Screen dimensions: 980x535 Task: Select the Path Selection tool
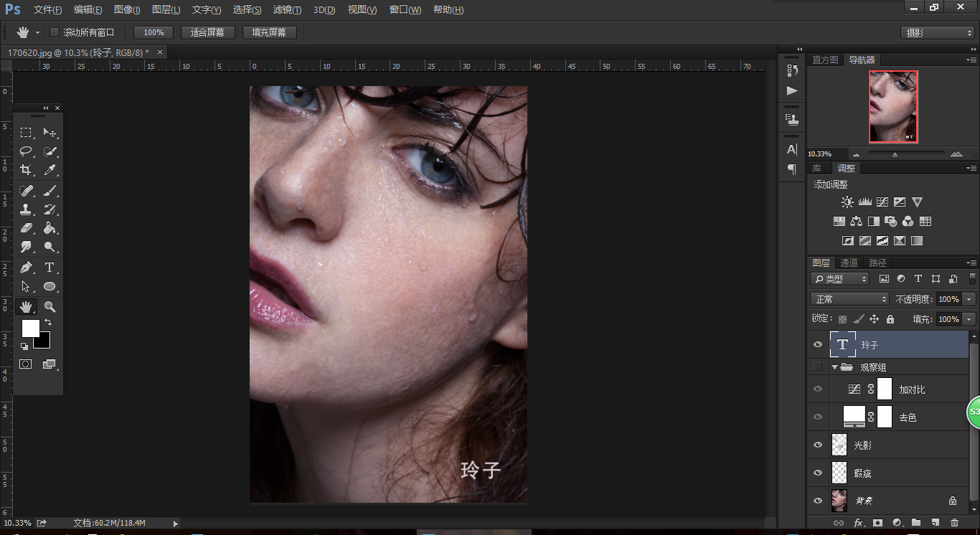(x=26, y=286)
